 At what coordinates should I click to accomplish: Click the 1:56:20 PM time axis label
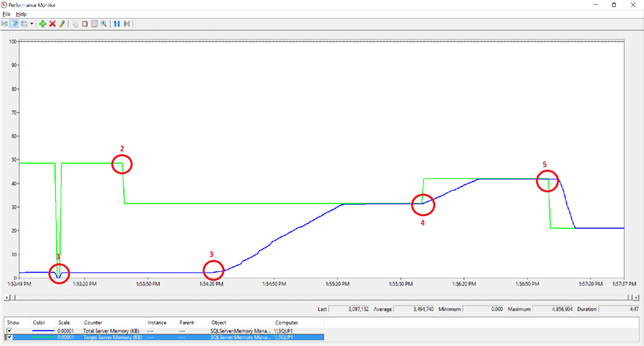point(464,284)
